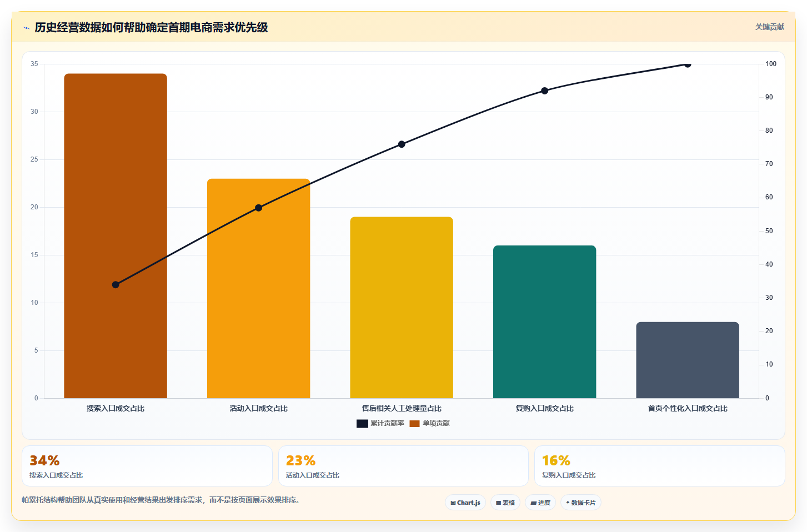Click the 数据卡片 tag chip
Viewport: 807px width, 532px height.
[x=581, y=503]
